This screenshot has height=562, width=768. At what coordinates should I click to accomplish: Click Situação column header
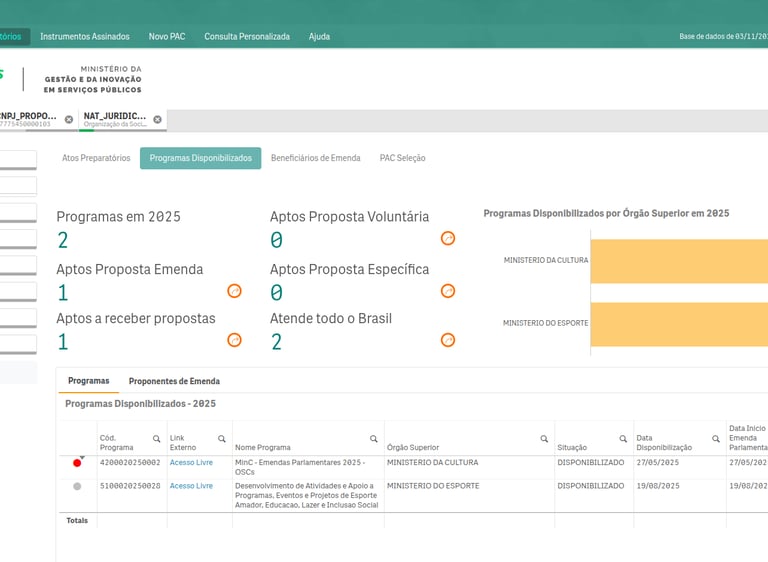point(572,447)
